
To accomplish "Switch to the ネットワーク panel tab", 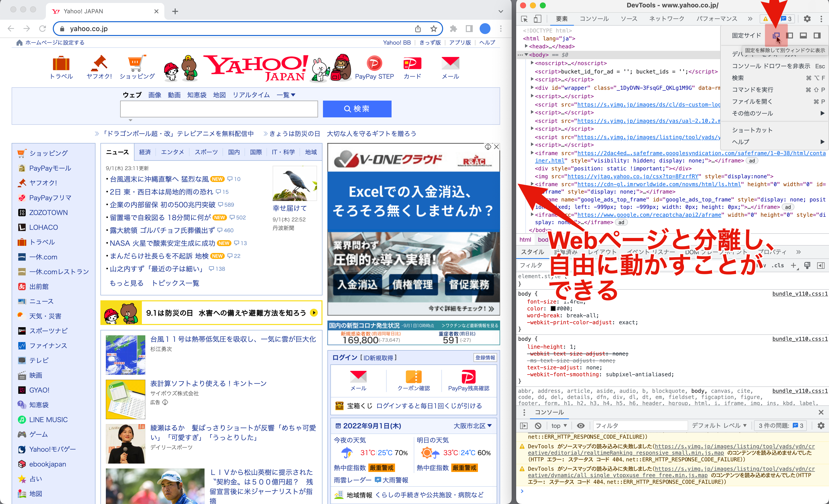I will coord(666,19).
